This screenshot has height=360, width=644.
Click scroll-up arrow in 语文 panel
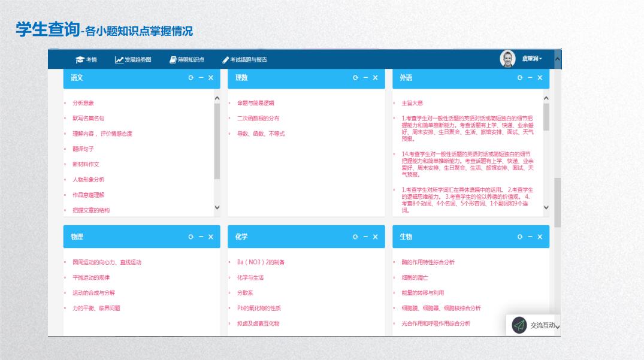pos(217,98)
